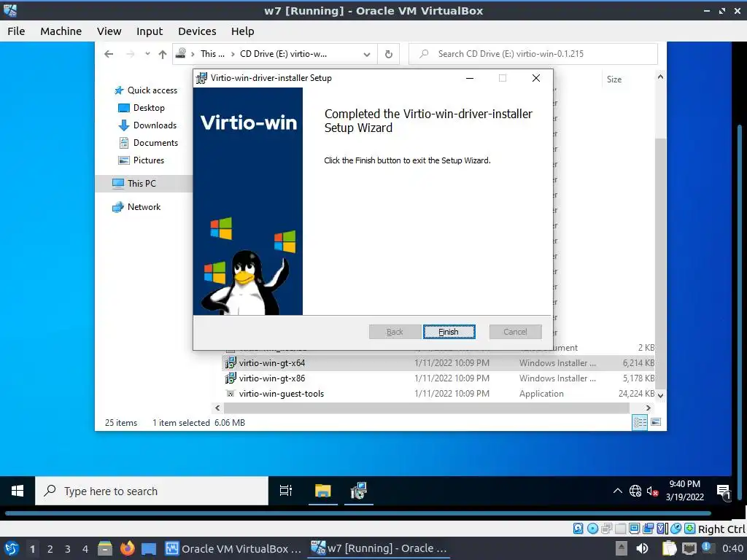Click the VirtualBox optical disk indicator
The height and width of the screenshot is (560, 747).
coord(592,529)
